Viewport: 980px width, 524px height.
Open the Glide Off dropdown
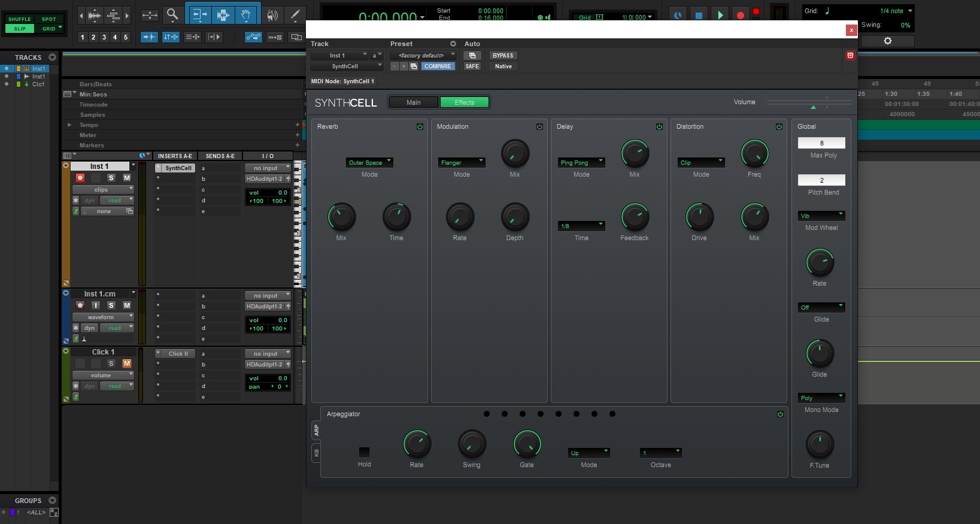tap(821, 307)
